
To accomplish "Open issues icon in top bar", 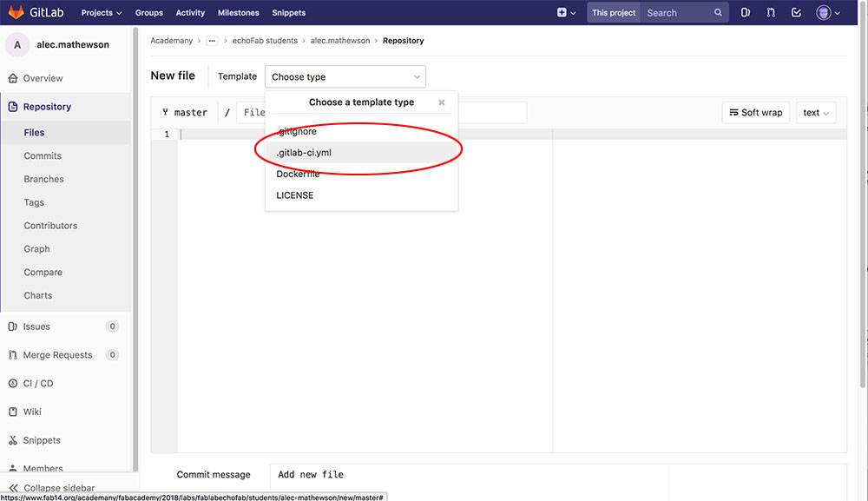I will tap(745, 12).
